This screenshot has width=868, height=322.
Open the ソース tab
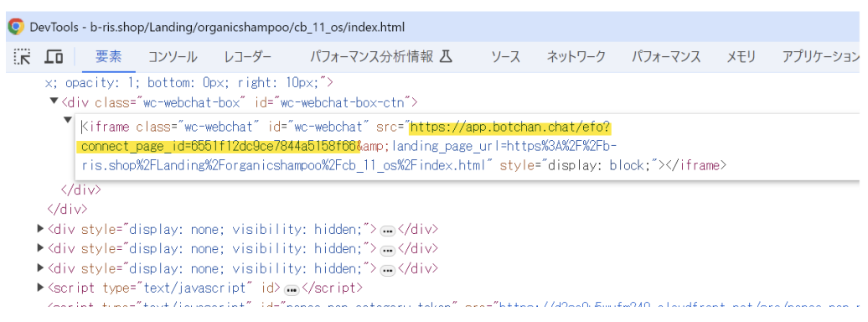coord(506,56)
